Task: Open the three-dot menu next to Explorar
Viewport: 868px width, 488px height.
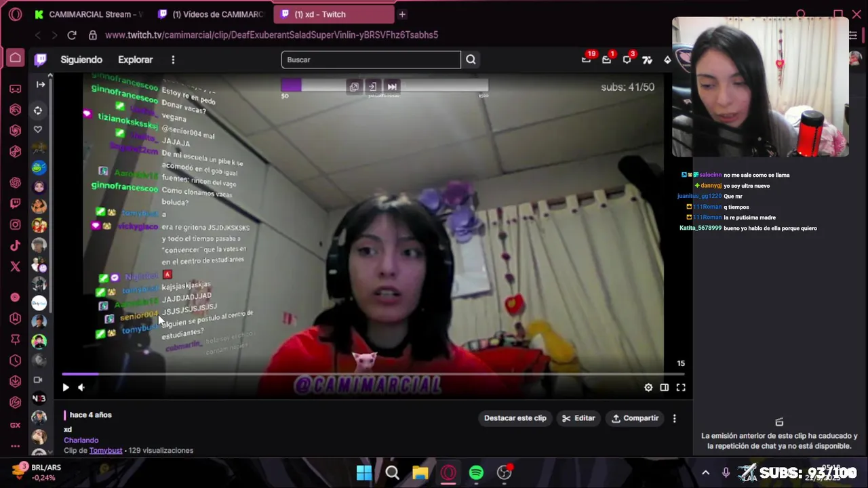Action: (x=173, y=60)
